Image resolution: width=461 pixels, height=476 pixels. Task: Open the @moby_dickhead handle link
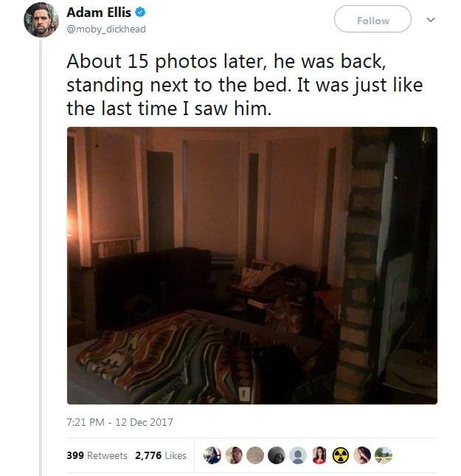point(106,29)
